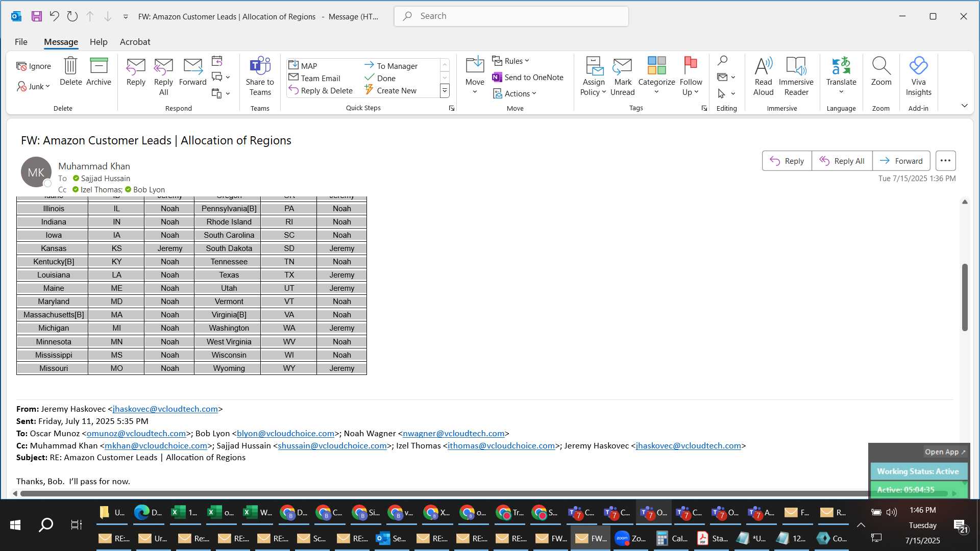Open the Move folder icon
Screen dimensions: 980x551
(x=475, y=76)
